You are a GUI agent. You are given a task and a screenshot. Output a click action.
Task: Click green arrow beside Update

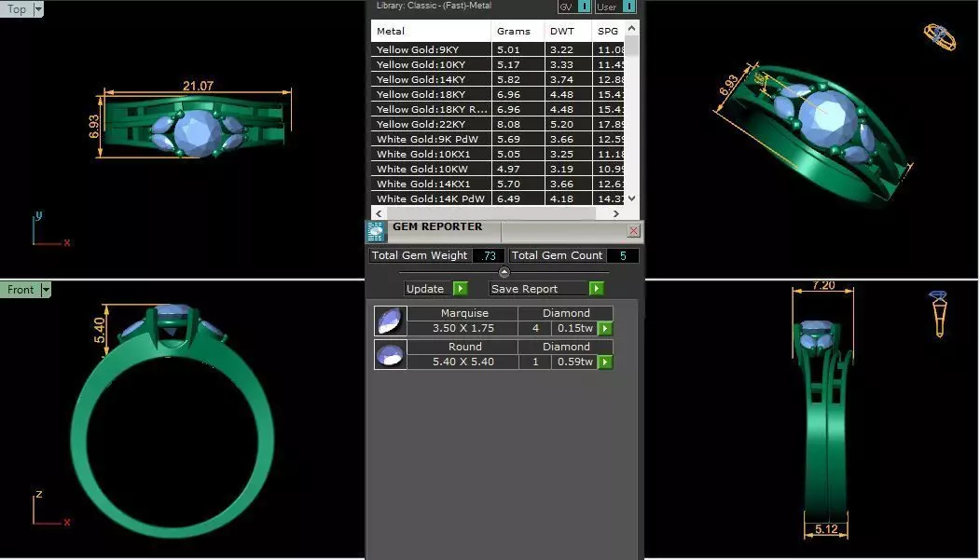(x=461, y=289)
